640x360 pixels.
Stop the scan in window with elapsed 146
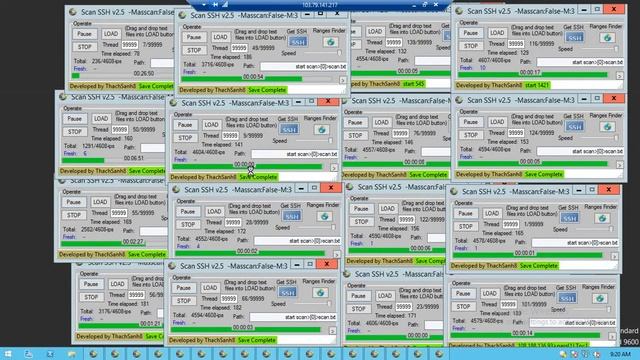pyautogui.click(x=355, y=135)
